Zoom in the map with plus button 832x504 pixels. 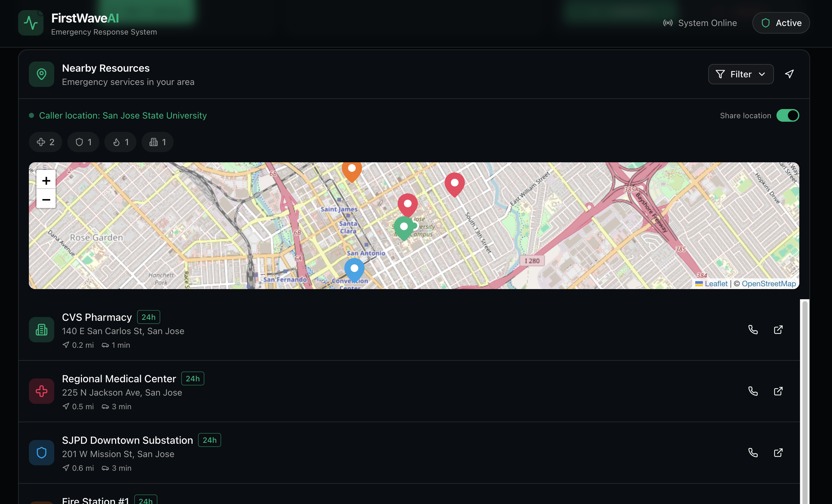click(x=46, y=180)
